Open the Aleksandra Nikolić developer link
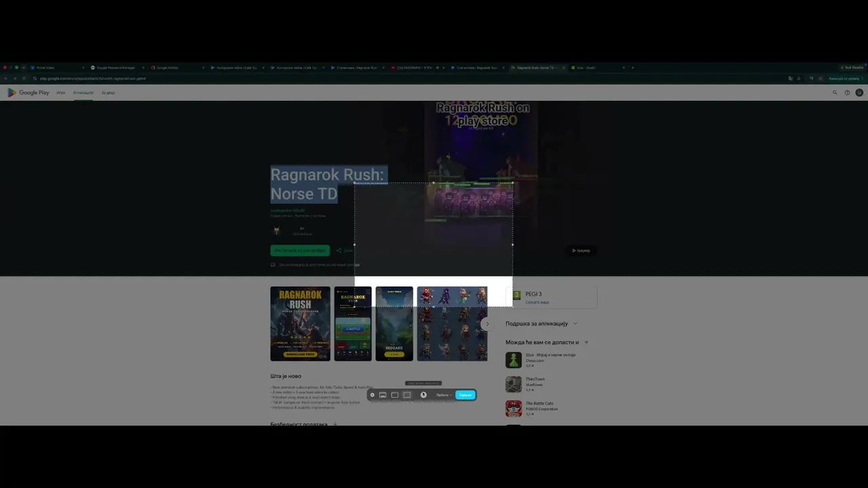Screen dimensions: 868x488 click(288, 211)
